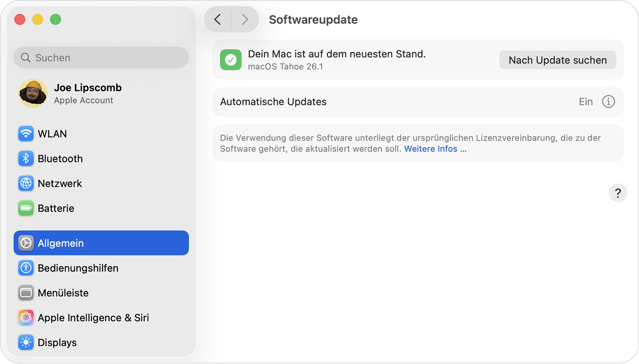
Task: Open the Weitere Infos license link
Action: tap(434, 149)
